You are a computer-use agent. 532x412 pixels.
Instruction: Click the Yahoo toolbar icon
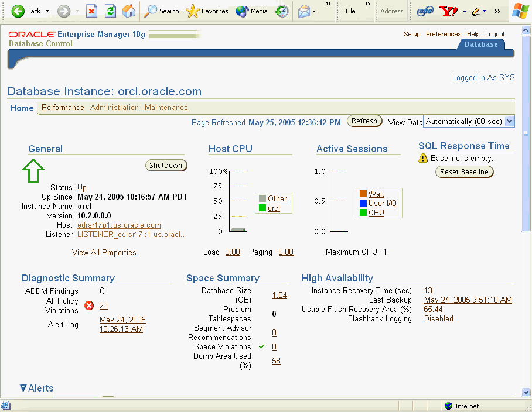coord(448,11)
